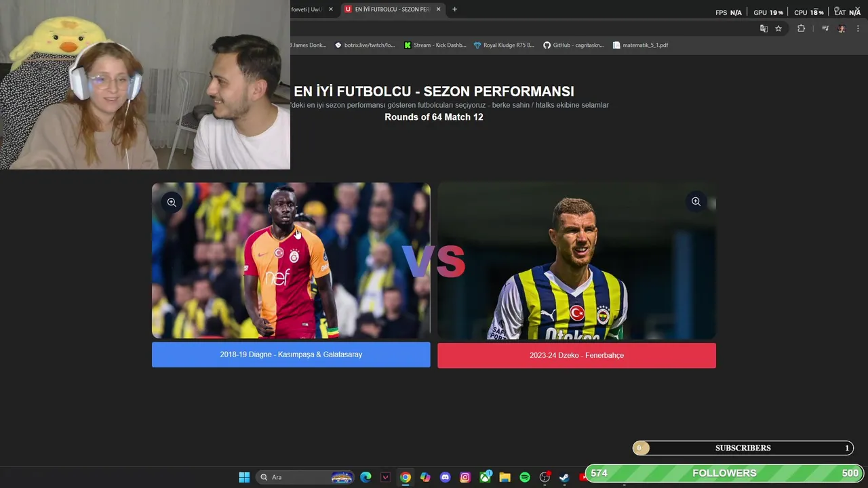Open Microsoft Edge from the taskbar
The width and height of the screenshot is (868, 488).
366,477
